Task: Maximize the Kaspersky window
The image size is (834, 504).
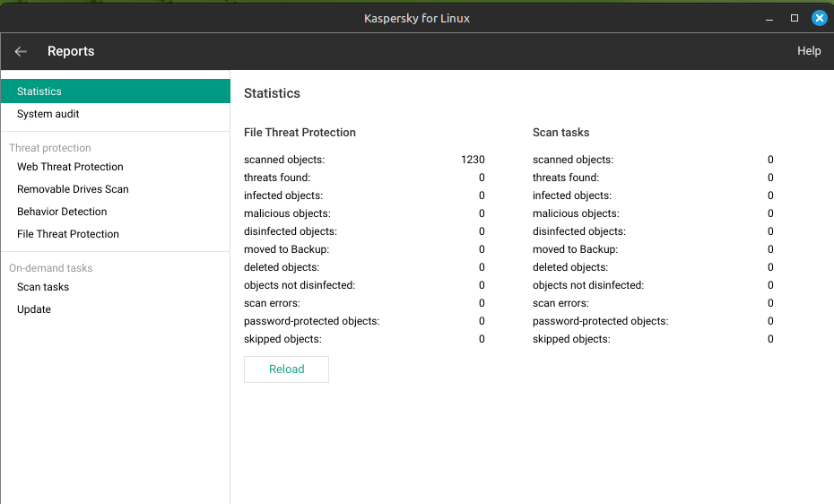Action: [x=795, y=18]
